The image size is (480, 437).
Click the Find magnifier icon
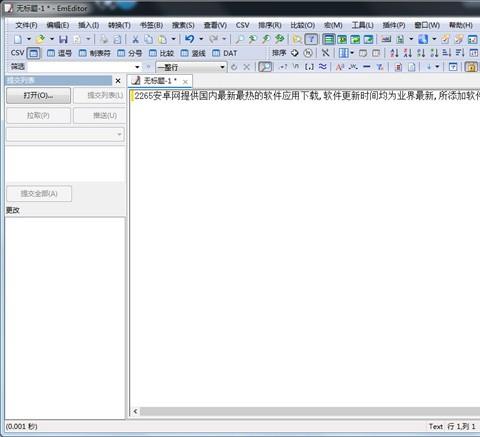(239, 40)
